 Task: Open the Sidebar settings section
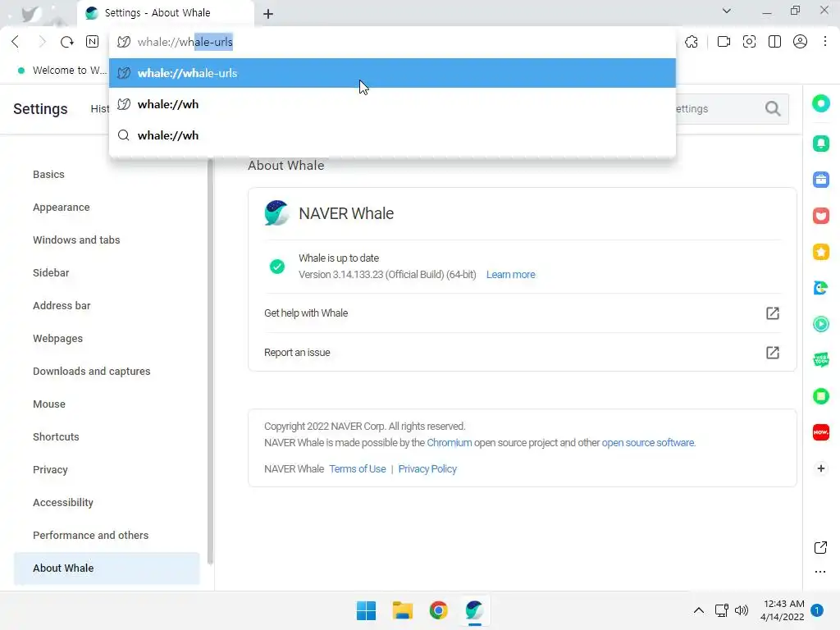[x=51, y=272]
